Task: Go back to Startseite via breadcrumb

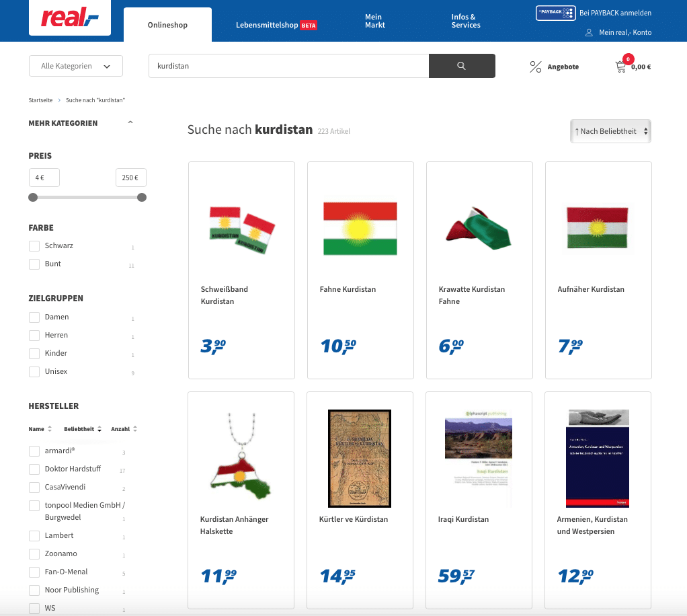Action: click(x=40, y=100)
